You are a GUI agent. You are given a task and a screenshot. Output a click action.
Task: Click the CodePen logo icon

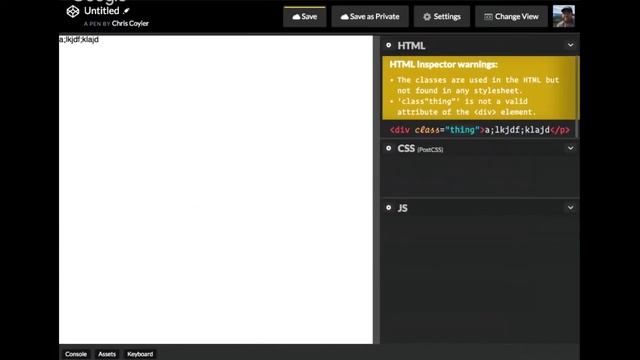73,11
